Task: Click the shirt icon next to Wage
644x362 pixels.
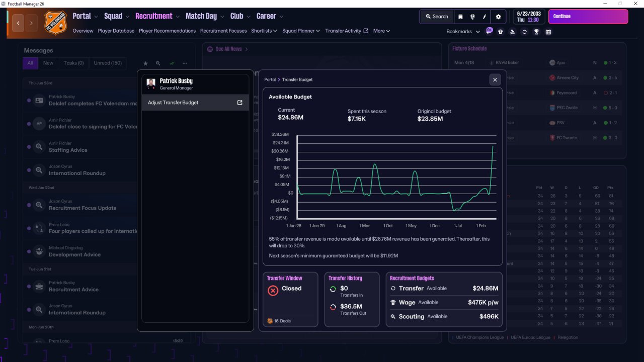Action: (393, 303)
